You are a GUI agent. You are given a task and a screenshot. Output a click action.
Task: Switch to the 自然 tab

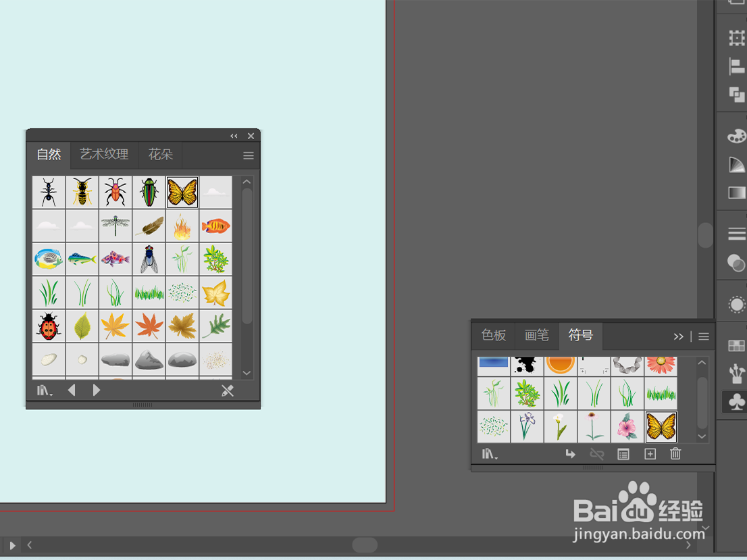click(49, 155)
